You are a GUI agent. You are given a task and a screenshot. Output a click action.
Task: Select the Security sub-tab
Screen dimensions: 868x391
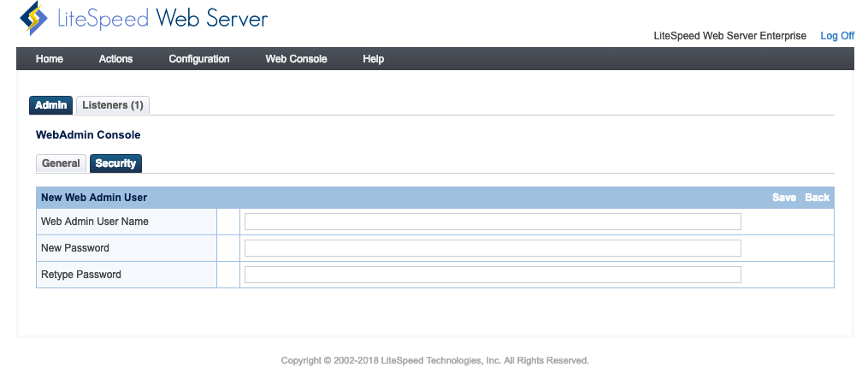click(115, 163)
